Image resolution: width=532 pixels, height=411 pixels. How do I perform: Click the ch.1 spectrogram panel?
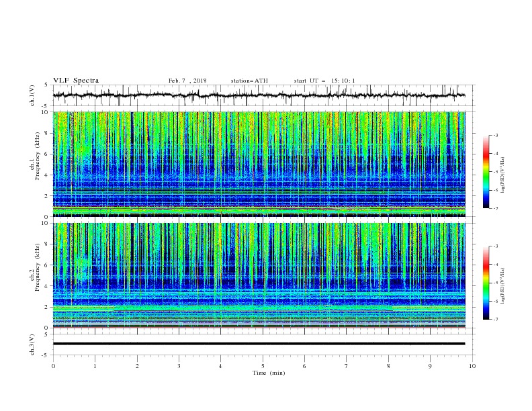[x=259, y=164]
